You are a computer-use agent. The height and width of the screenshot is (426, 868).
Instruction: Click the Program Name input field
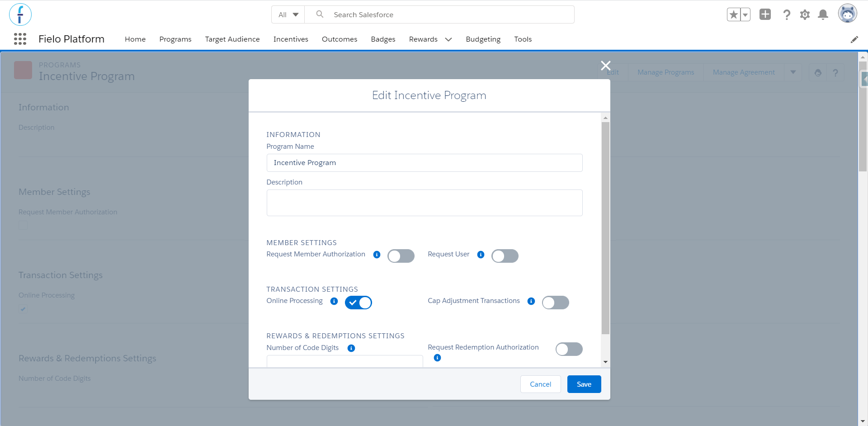point(425,163)
